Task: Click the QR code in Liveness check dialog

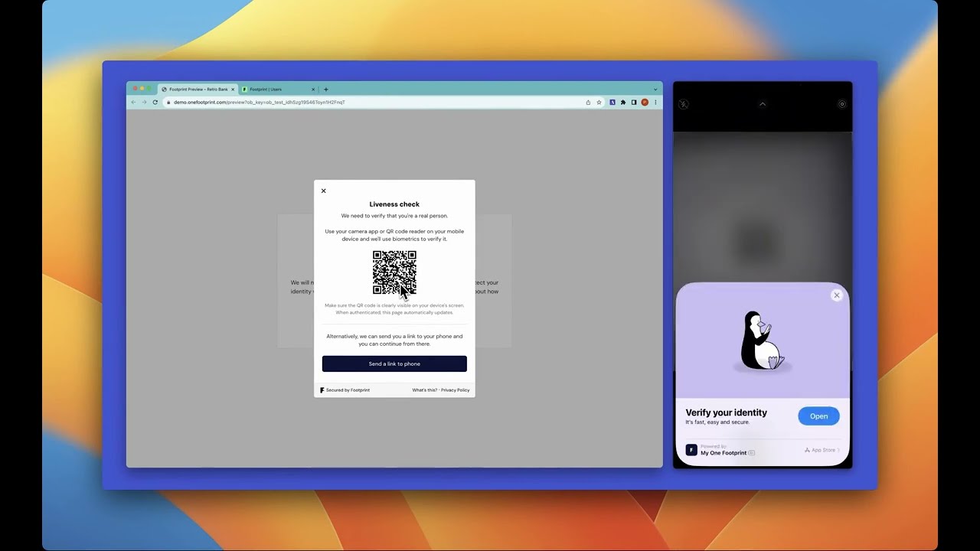Action: (x=394, y=272)
